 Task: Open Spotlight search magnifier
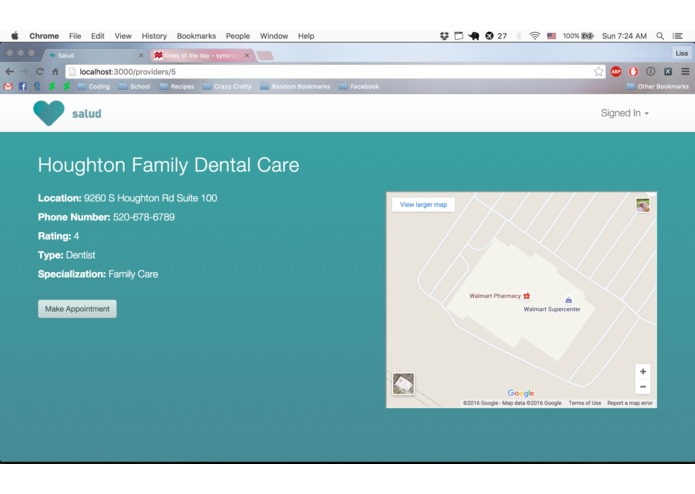pyautogui.click(x=660, y=36)
